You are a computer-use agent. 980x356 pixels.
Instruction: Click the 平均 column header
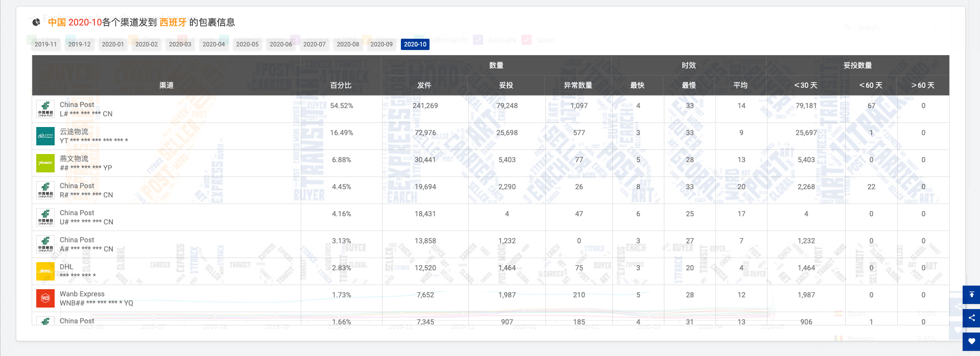[x=740, y=85]
